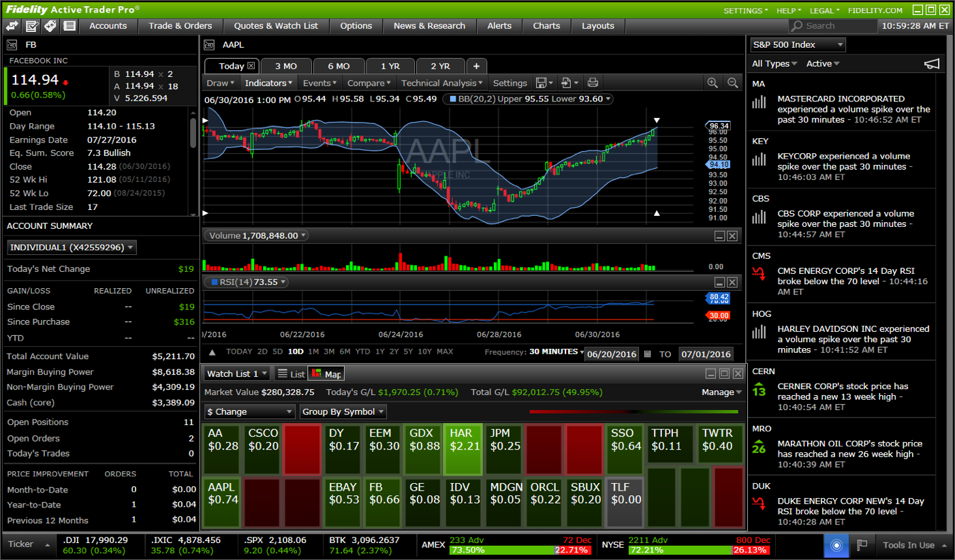Click the HAR $2.21 heat map tile

463,449
